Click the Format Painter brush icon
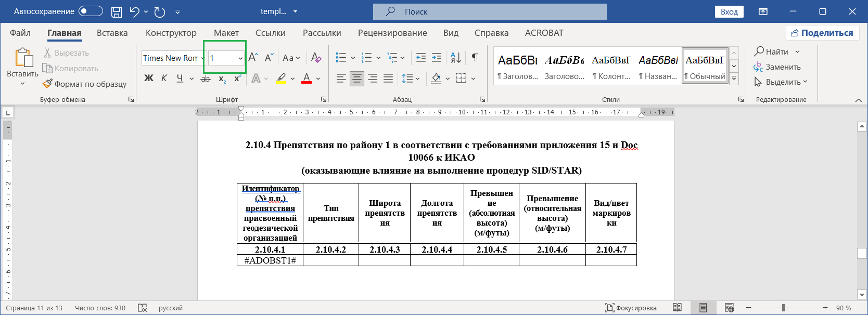This screenshot has width=868, height=315. [48, 84]
